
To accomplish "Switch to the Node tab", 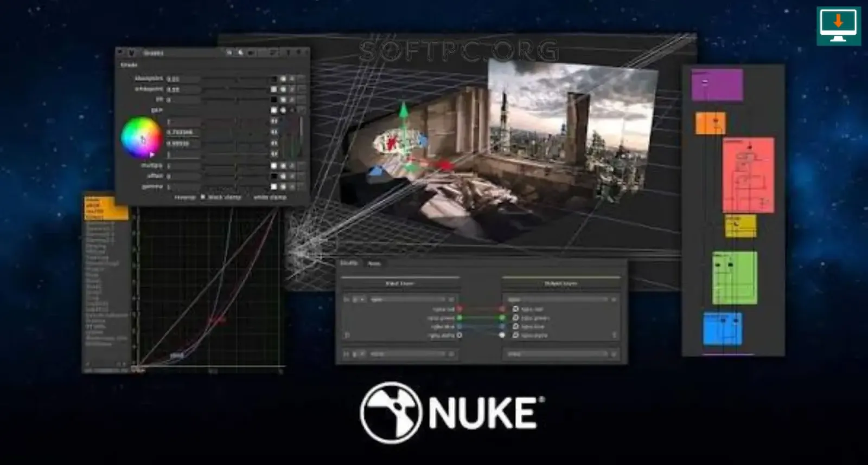I will (374, 264).
